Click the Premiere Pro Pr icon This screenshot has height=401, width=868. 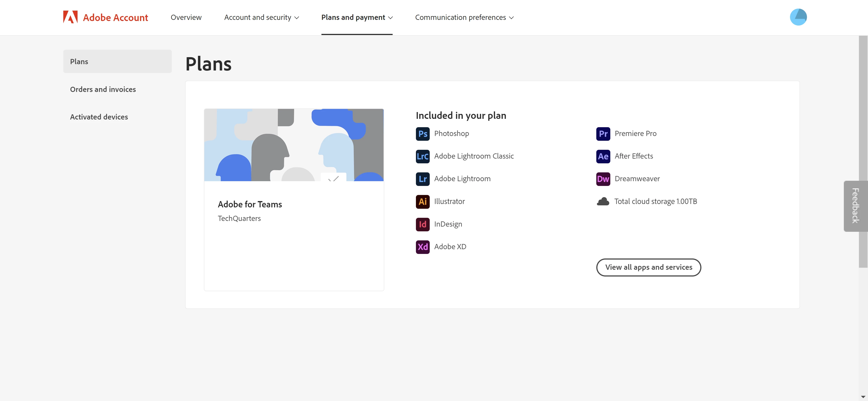point(603,134)
